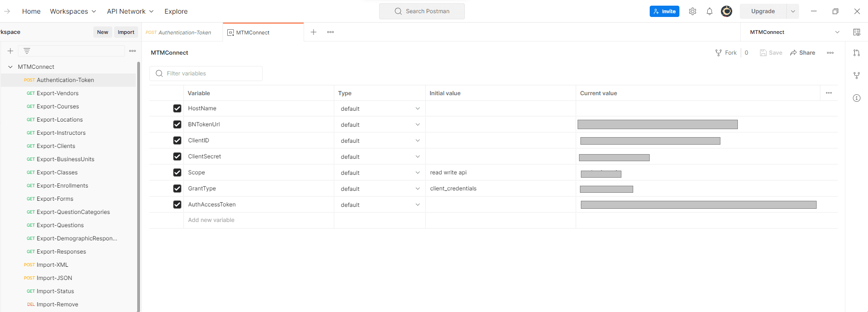Edit GrantType initial value client_credentials

[x=500, y=189]
